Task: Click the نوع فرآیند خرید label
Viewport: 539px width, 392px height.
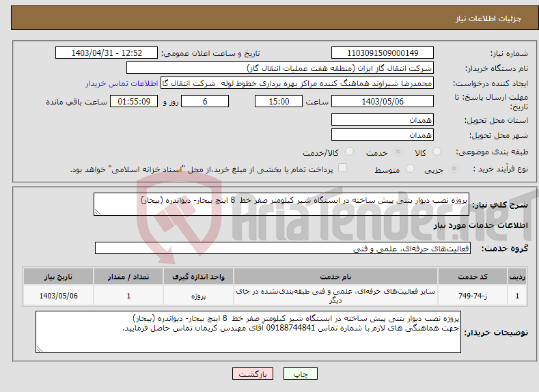Action: pos(501,169)
